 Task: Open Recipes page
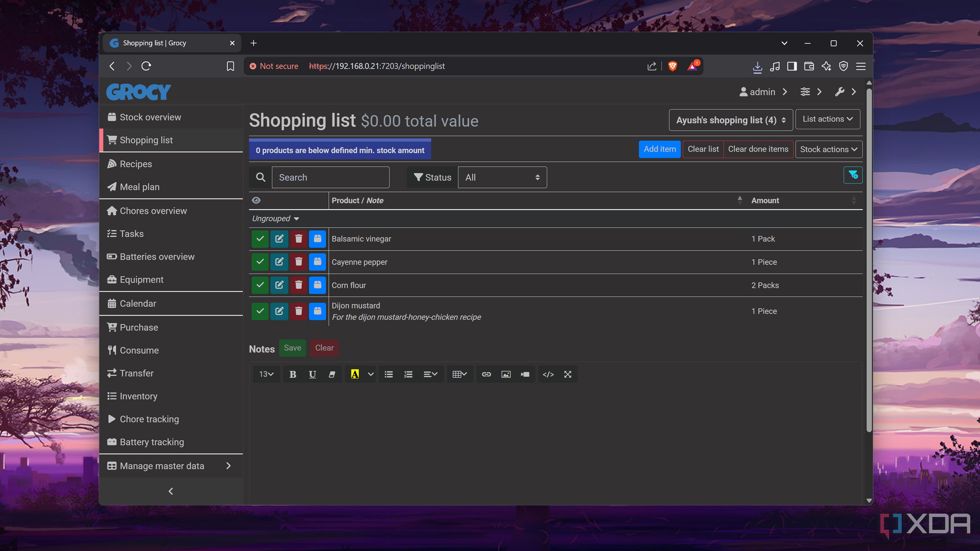[171, 164]
